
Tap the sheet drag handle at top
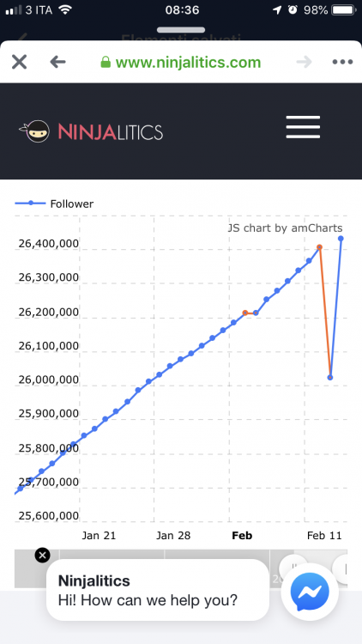click(x=181, y=30)
